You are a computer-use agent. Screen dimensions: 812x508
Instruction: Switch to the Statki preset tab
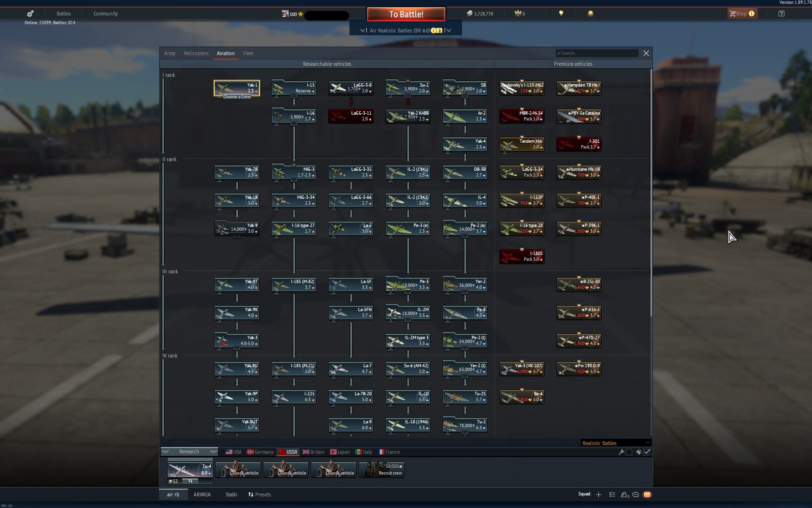coord(231,494)
